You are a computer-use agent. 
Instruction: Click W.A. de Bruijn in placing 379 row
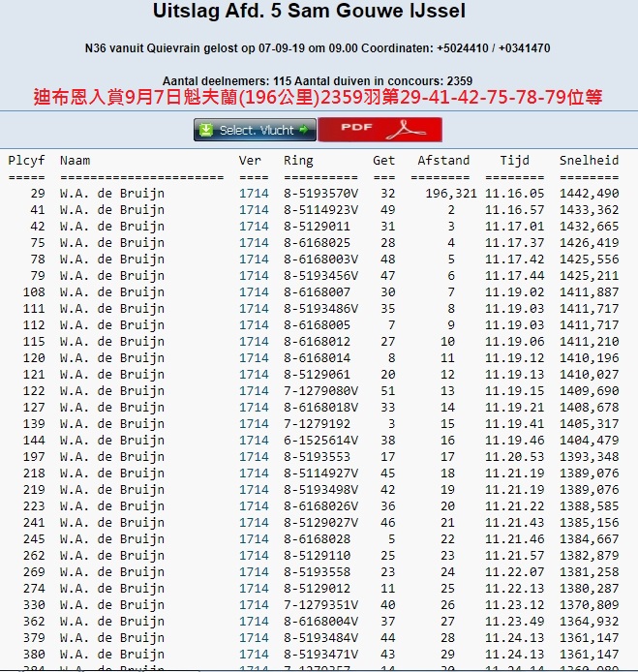[112, 638]
